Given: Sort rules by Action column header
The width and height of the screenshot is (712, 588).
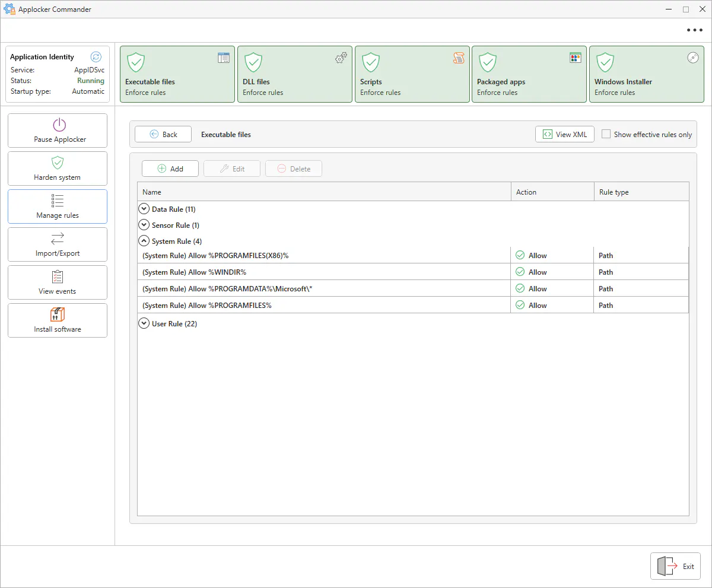Looking at the screenshot, I should point(552,192).
